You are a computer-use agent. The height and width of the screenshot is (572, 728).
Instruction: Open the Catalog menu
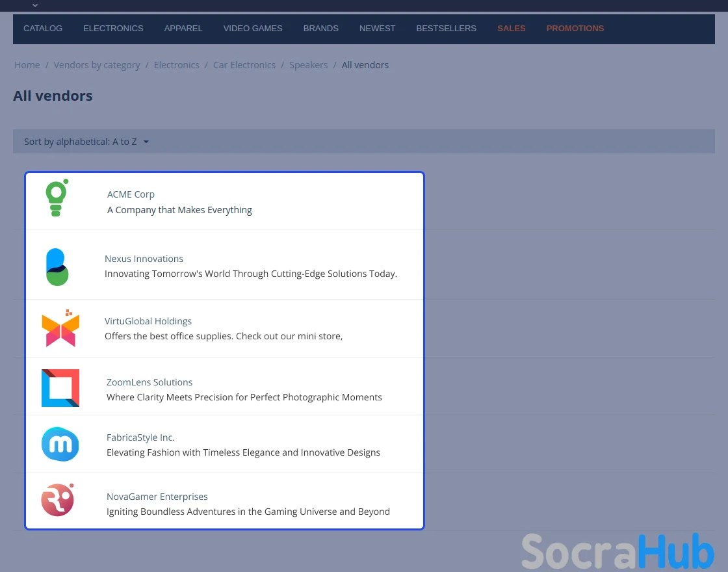pos(43,29)
